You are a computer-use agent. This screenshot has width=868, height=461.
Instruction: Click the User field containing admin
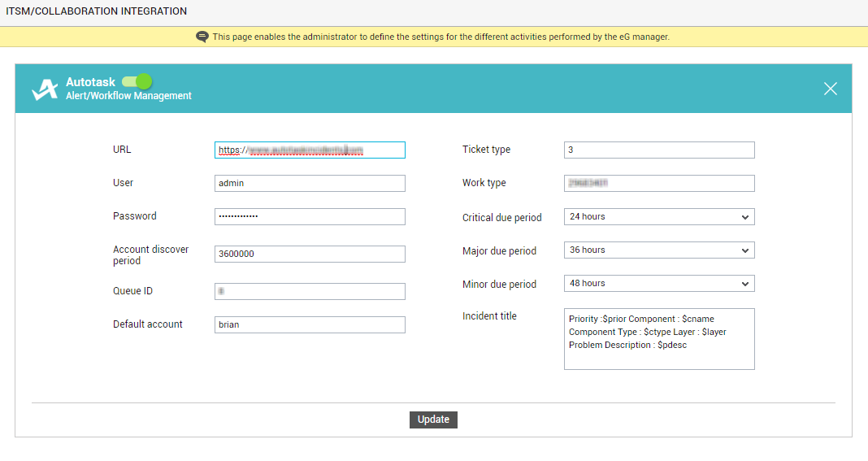click(310, 184)
